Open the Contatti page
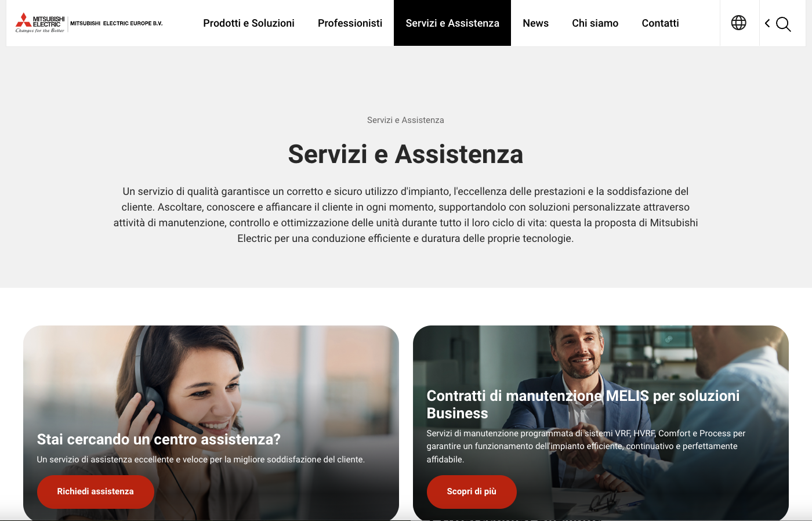The height and width of the screenshot is (521, 812). tap(660, 23)
